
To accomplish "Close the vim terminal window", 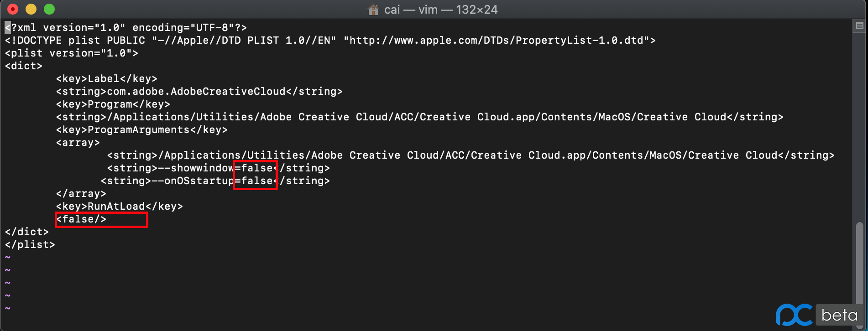I will 13,9.
